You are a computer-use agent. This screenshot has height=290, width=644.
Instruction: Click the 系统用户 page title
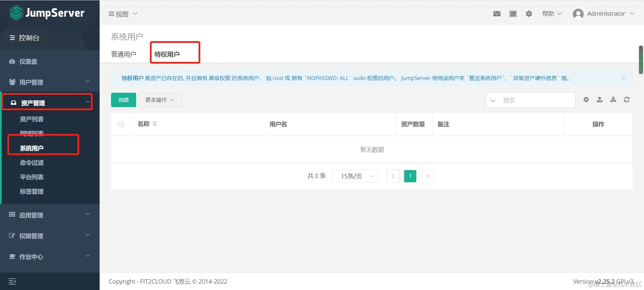pos(127,37)
